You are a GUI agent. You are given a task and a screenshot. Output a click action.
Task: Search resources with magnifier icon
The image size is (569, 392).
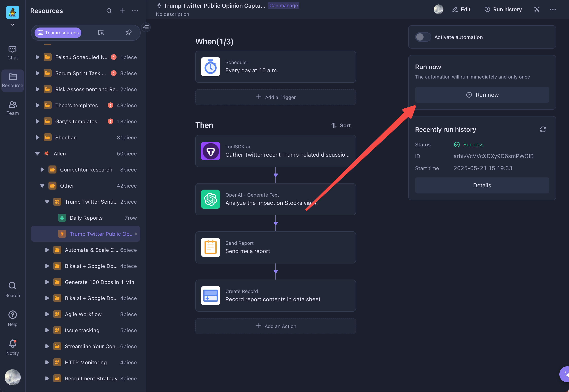[109, 11]
